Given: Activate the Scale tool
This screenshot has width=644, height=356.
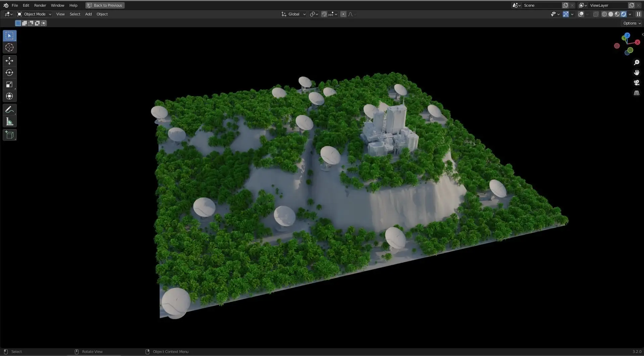Looking at the screenshot, I should (x=9, y=84).
